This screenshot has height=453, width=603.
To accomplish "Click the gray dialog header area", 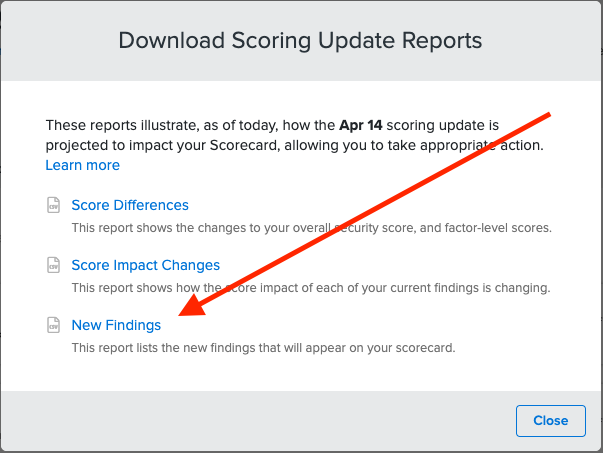I will coord(302,41).
